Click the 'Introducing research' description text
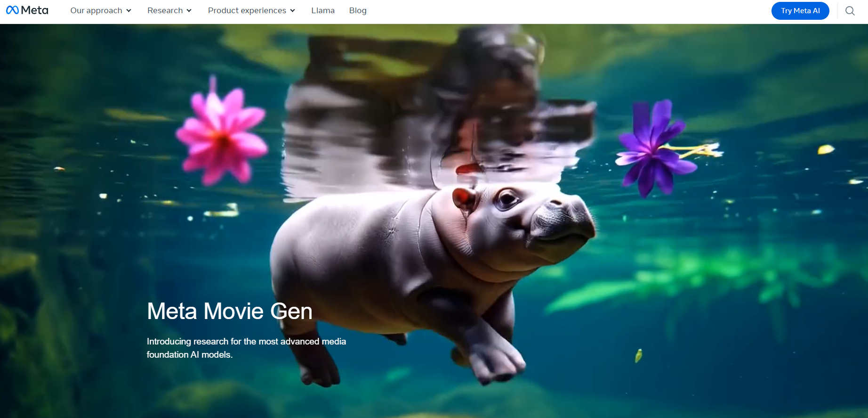This screenshot has height=418, width=868. pos(246,348)
